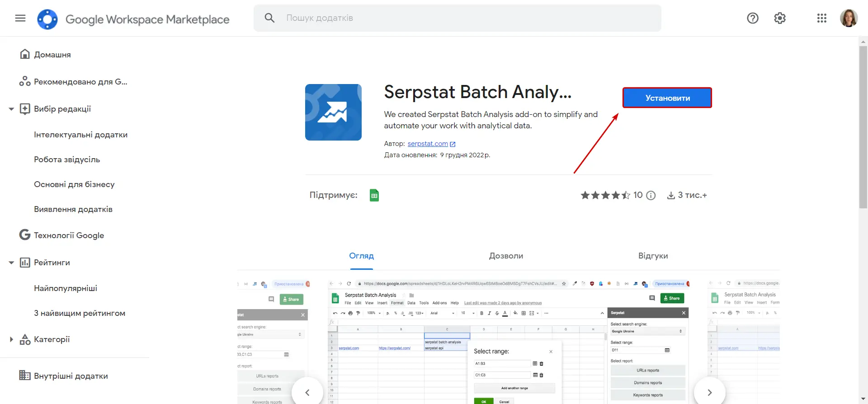Click the 3 тис.+ installs count
Screen dimensions: 868x404
[x=692, y=195]
